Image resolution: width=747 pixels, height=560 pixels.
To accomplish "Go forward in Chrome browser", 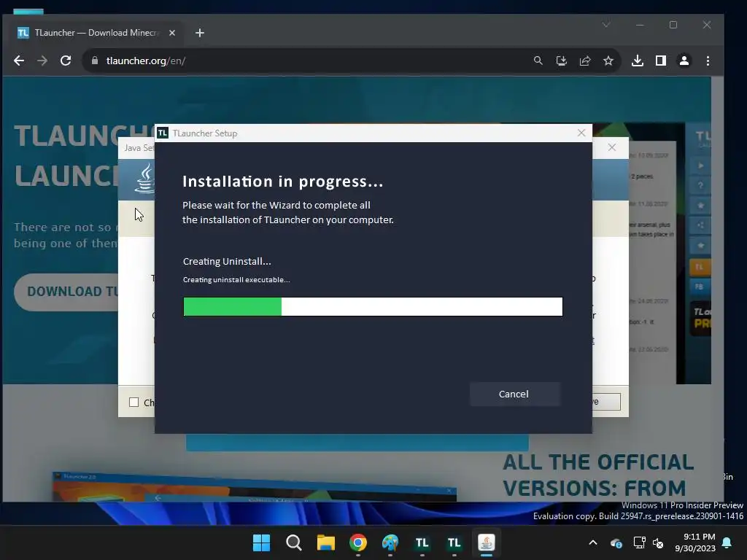I will 42,61.
